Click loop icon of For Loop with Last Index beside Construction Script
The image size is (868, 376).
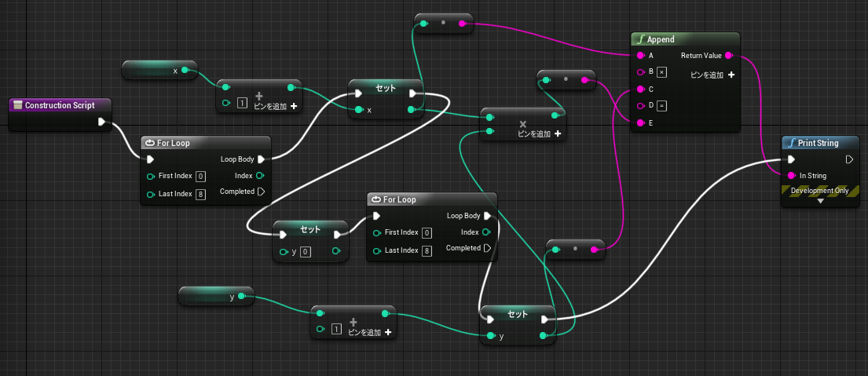tap(149, 143)
